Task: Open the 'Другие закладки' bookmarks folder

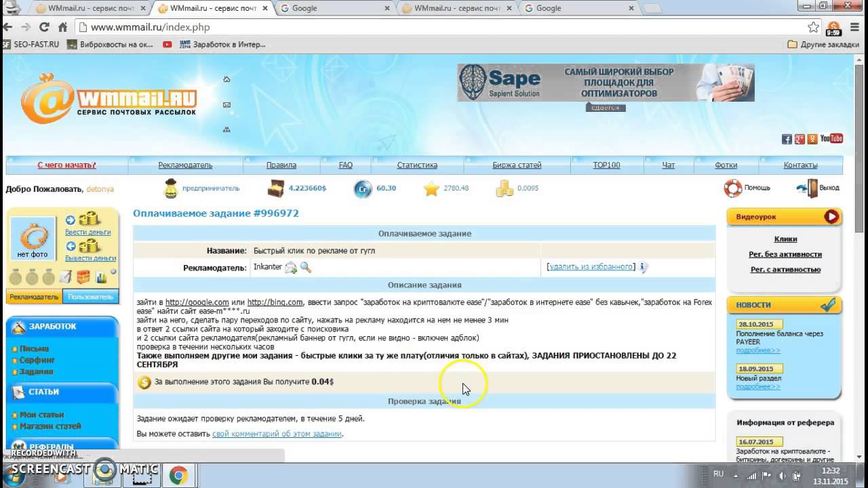Action: pos(823,45)
